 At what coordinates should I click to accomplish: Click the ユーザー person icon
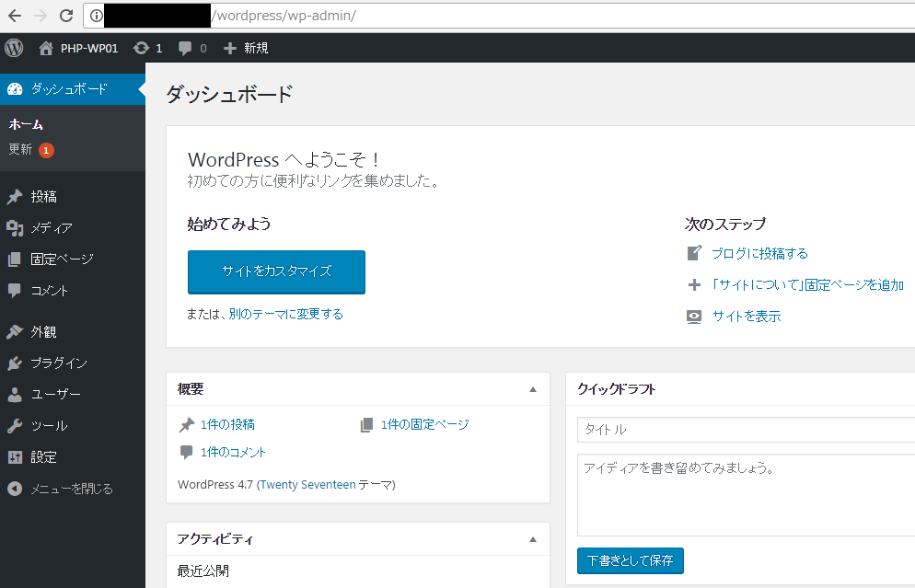pyautogui.click(x=15, y=395)
